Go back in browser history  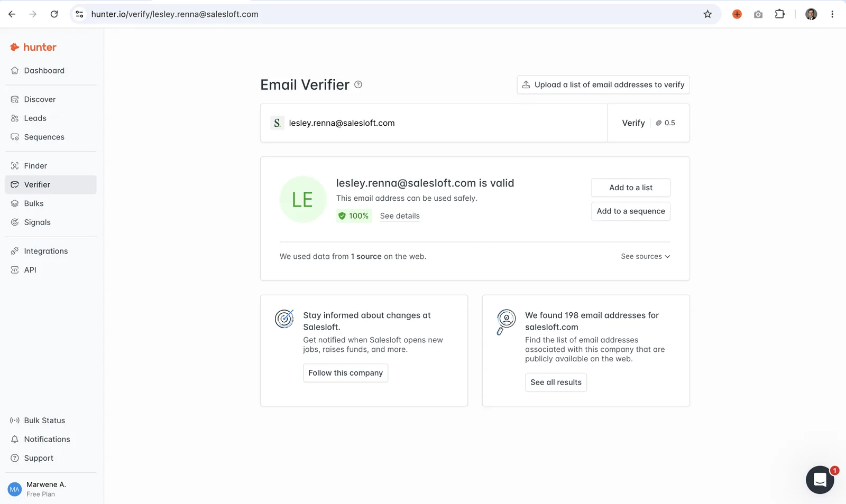pyautogui.click(x=12, y=14)
